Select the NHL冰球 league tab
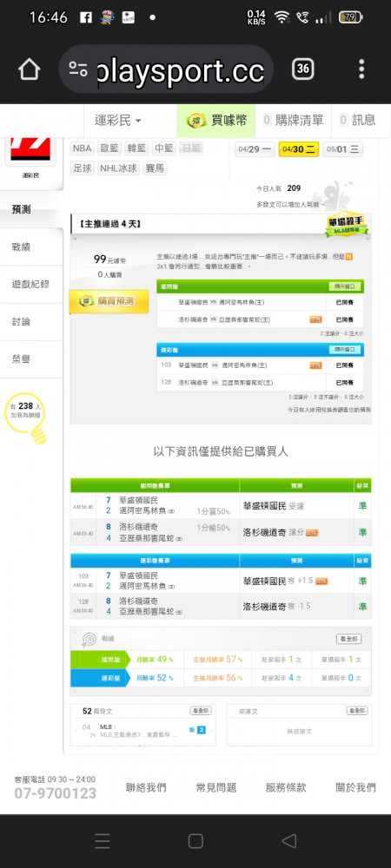The width and height of the screenshot is (391, 868). [118, 168]
